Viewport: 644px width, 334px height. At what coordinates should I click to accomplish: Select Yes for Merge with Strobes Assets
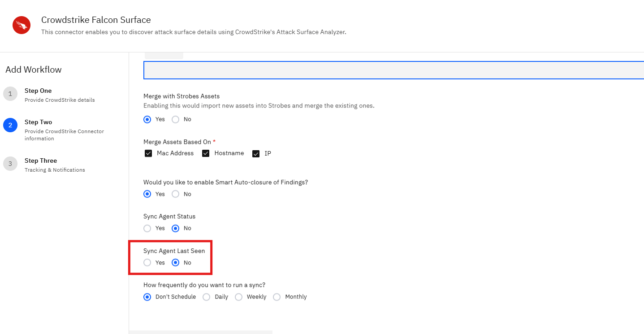[x=147, y=119]
